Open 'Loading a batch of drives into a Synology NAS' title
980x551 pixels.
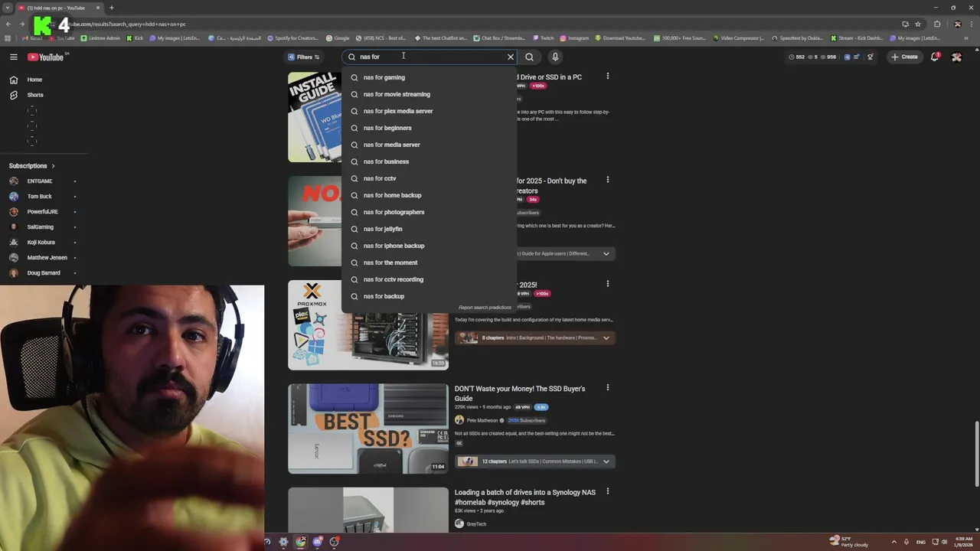(x=525, y=497)
